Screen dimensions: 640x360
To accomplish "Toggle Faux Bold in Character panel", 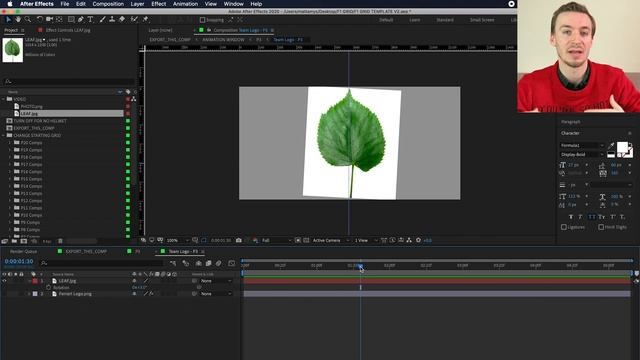I will [x=571, y=217].
